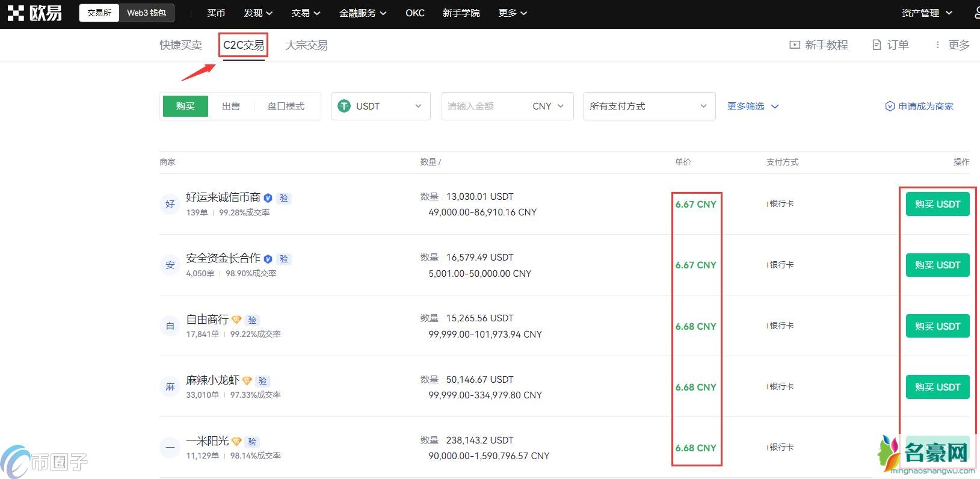Image resolution: width=980 pixels, height=479 pixels.
Task: Click avatar of 一米阳光 merchant
Action: tap(170, 448)
